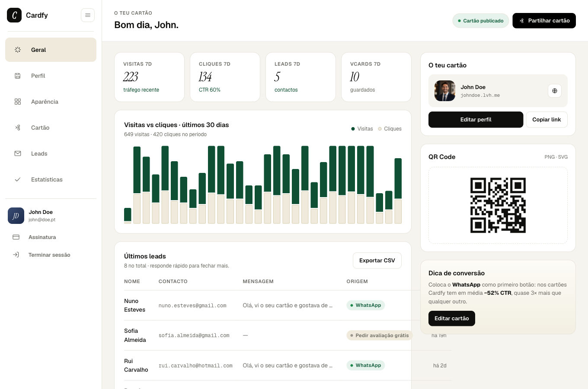
Task: Click the Partilhar cartão button
Action: 544,21
